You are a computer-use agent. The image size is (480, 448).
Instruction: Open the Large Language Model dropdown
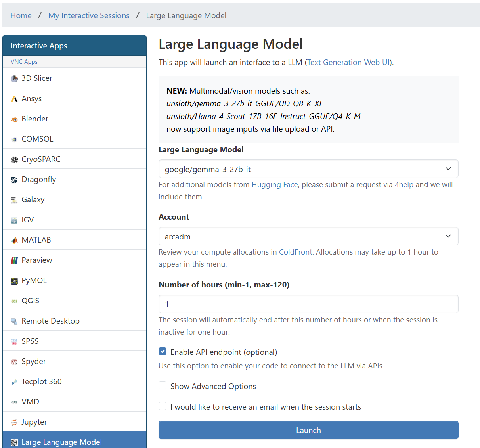pyautogui.click(x=308, y=169)
